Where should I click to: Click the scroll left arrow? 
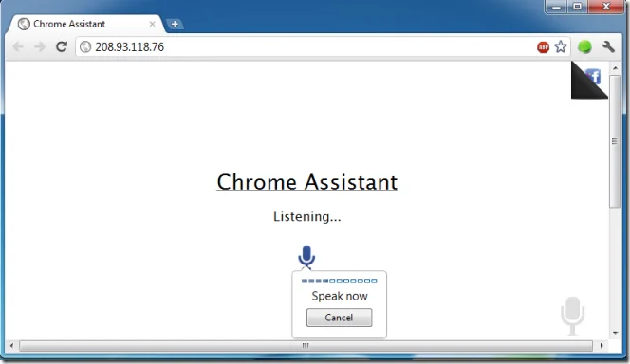(x=11, y=346)
